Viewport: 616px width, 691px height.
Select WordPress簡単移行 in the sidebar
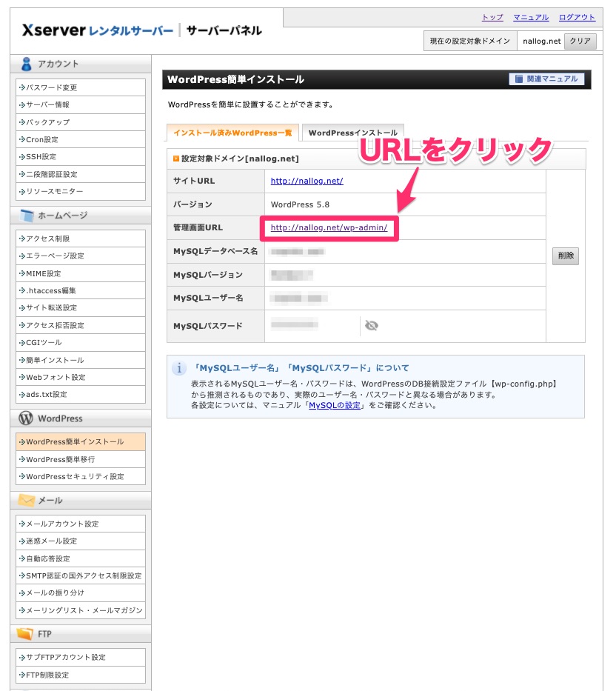point(60,459)
